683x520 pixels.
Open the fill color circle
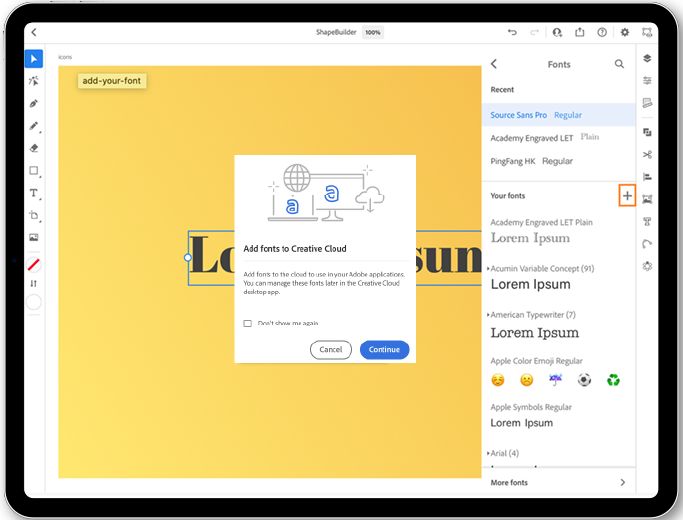[34, 302]
